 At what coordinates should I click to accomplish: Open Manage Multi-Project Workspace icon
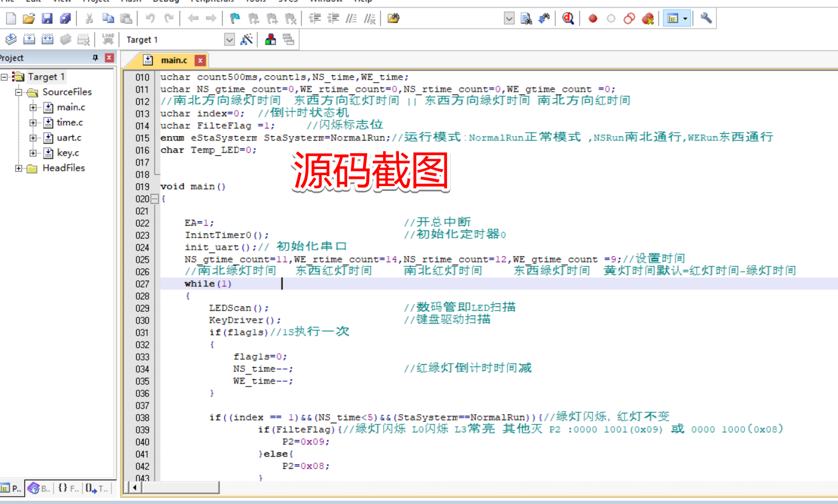pyautogui.click(x=288, y=40)
